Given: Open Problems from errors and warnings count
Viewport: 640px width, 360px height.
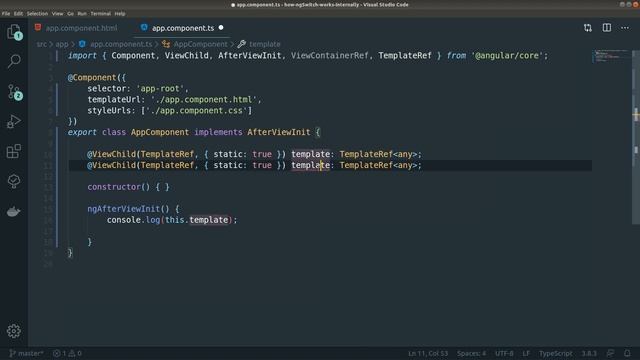Looking at the screenshot, I should pos(67,353).
